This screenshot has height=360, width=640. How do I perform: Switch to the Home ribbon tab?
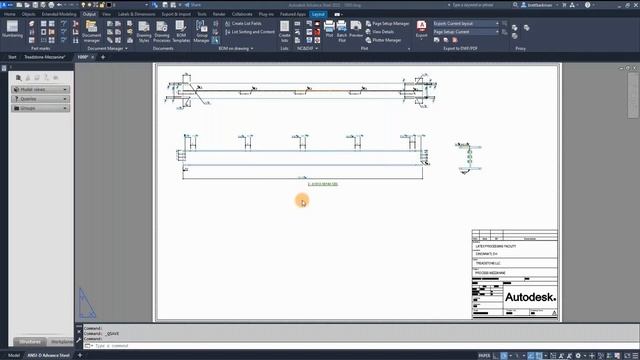(x=9, y=14)
